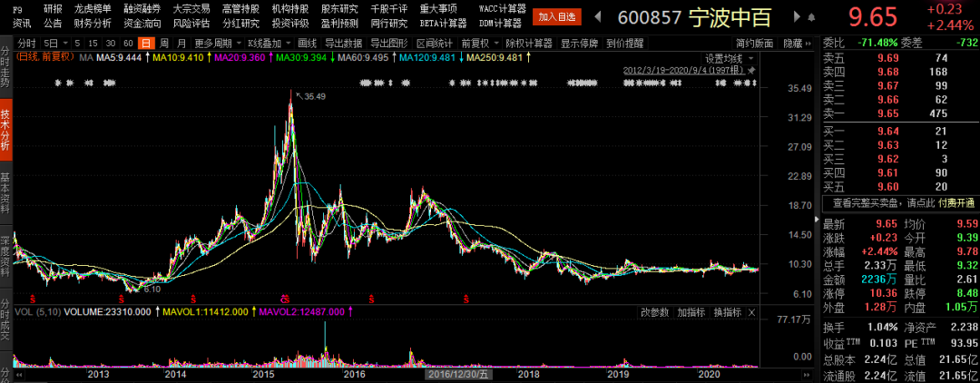Viewport: 980px width, 383px height.
Task: Open 前复权 adjustment dropdown
Action: pos(496,44)
